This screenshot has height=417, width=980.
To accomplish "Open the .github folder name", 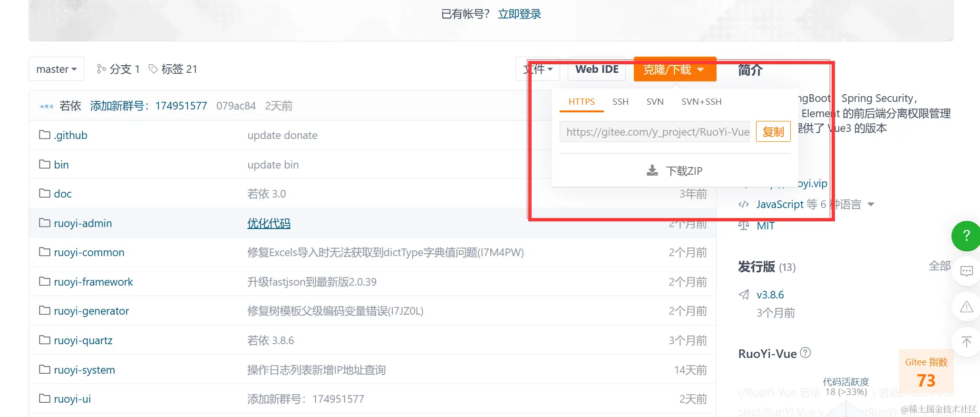I will coord(71,135).
